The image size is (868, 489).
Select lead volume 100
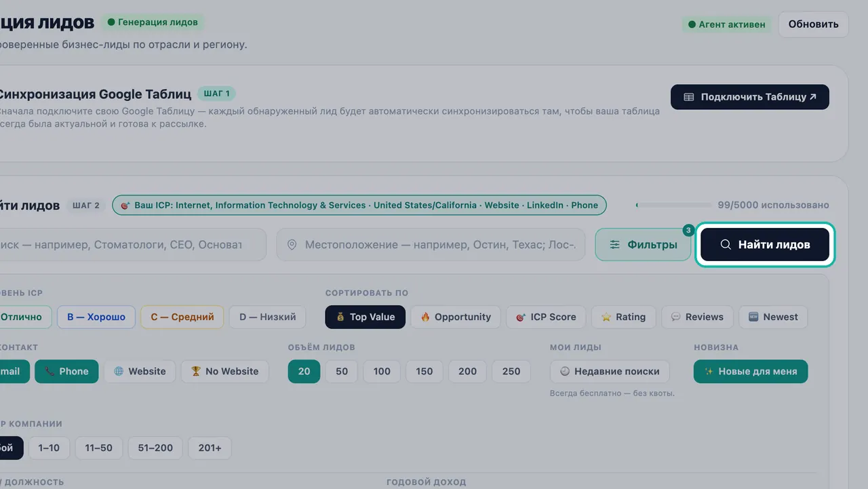point(382,371)
